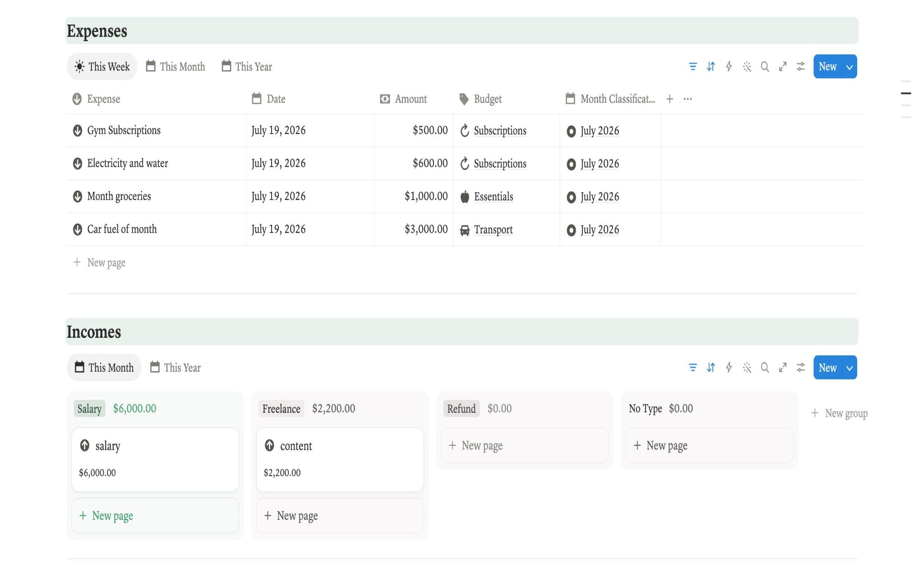Click the Gym Subscriptions page icon
924x578 pixels.
tap(78, 131)
